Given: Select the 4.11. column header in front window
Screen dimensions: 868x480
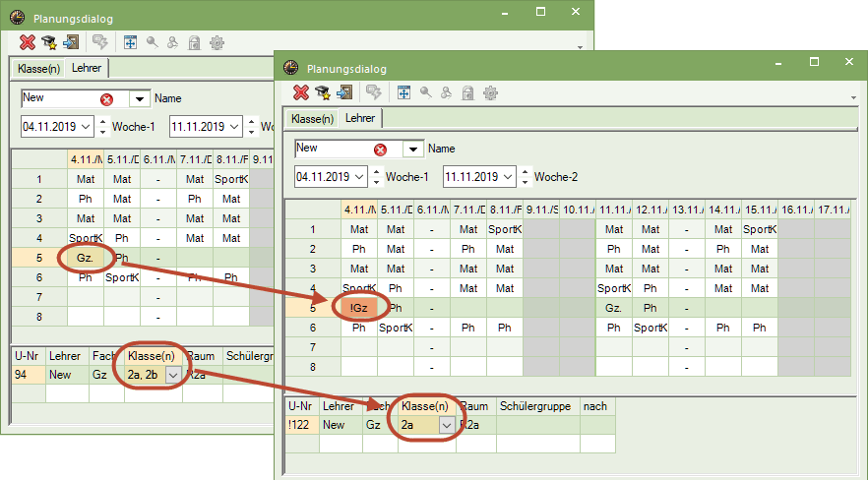Looking at the screenshot, I should (359, 210).
